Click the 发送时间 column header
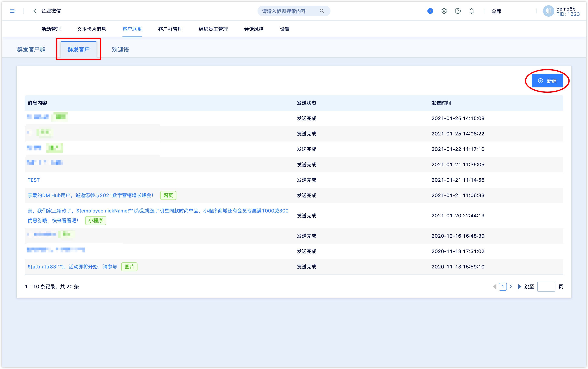588x369 pixels. pyautogui.click(x=441, y=103)
